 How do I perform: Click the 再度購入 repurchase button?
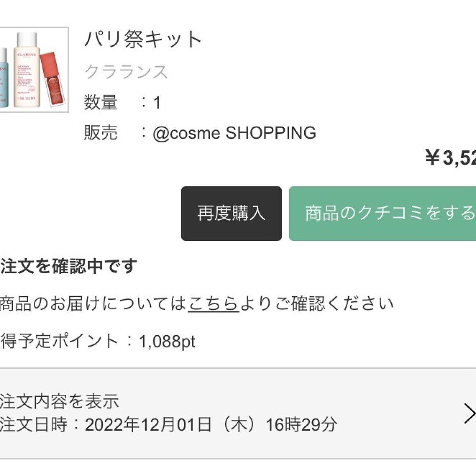coord(231,213)
